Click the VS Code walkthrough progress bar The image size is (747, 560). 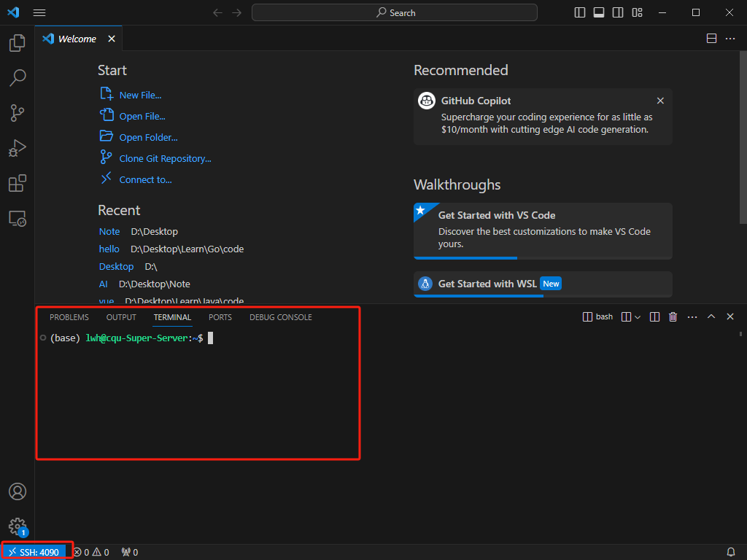tap(543, 258)
